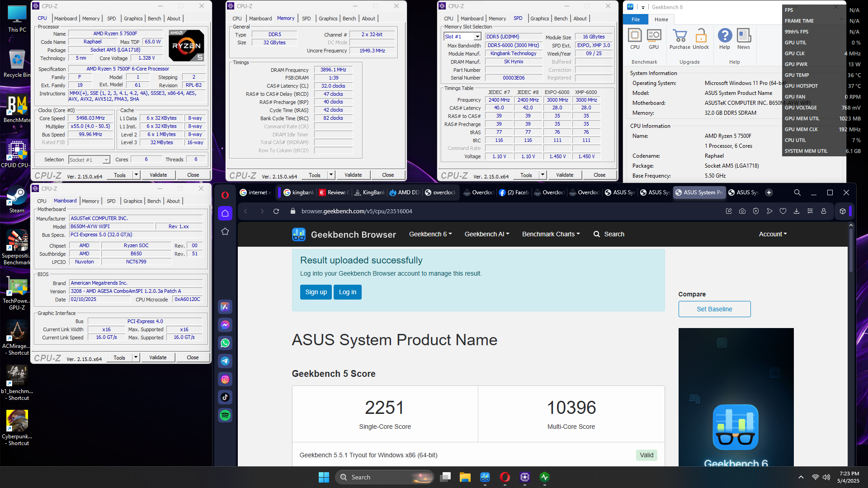Open TikTok in Opera sidebar

pos(225,397)
